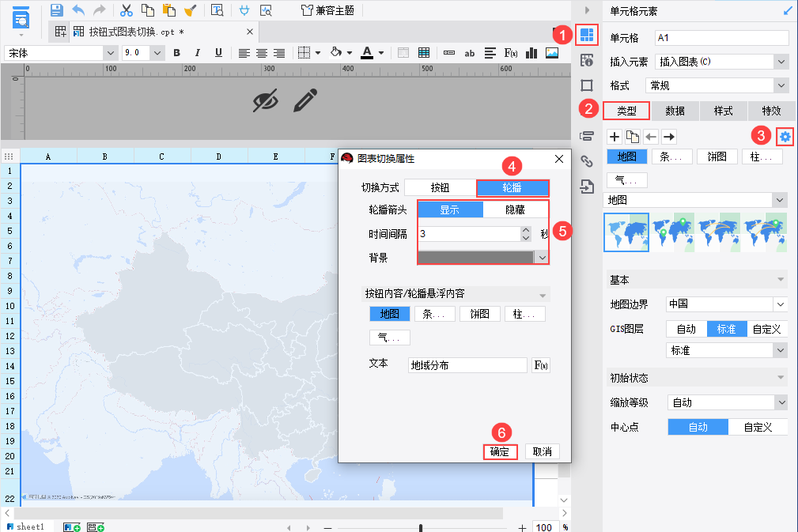
Task: Click the font color A swatch
Action: pos(367,53)
